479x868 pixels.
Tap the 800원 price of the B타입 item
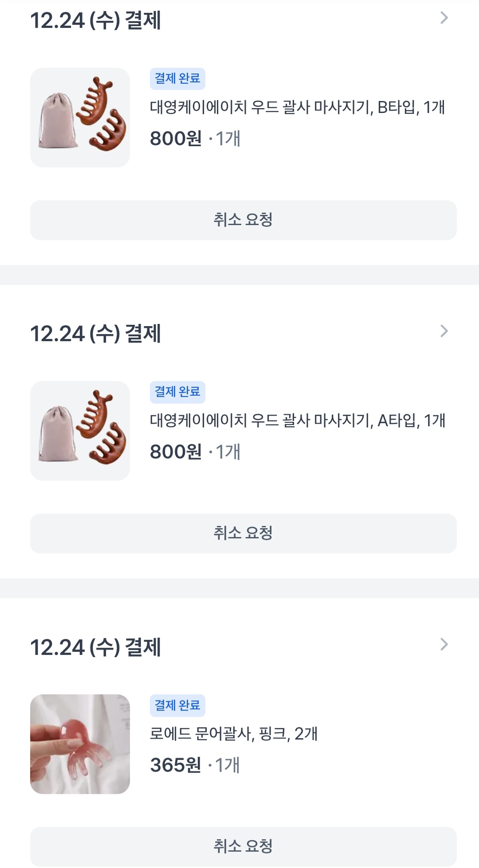pyautogui.click(x=176, y=139)
